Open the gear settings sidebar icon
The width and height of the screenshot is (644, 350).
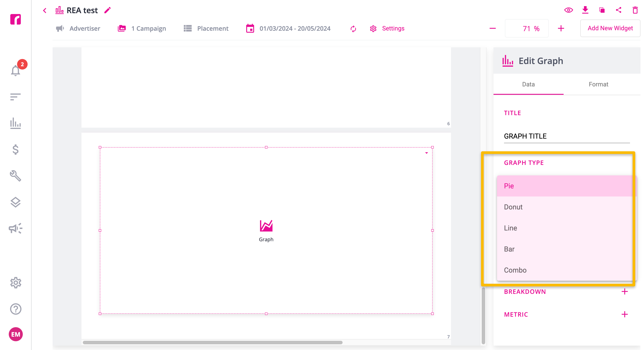click(16, 283)
